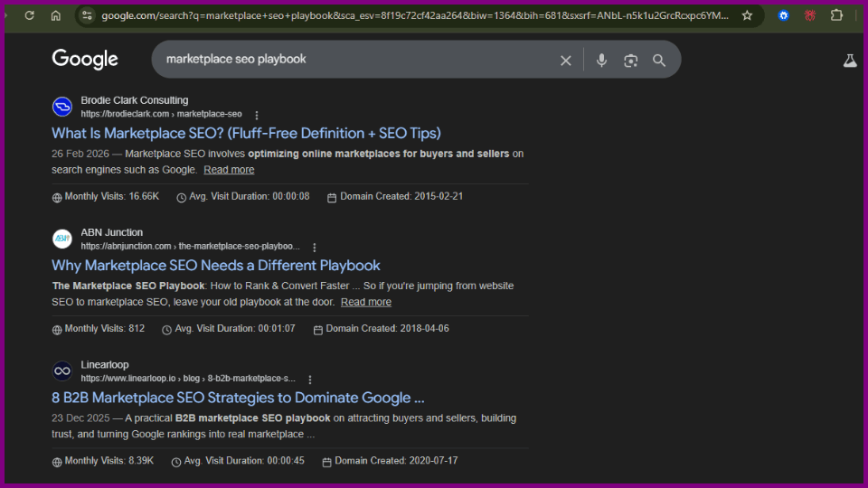Click the '23 Dec 2025' date text
Viewport: 868px width, 488px height.
[80, 418]
